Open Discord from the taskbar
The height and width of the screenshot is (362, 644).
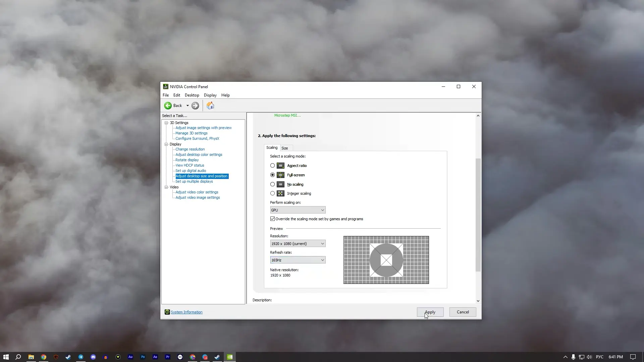tap(93, 357)
